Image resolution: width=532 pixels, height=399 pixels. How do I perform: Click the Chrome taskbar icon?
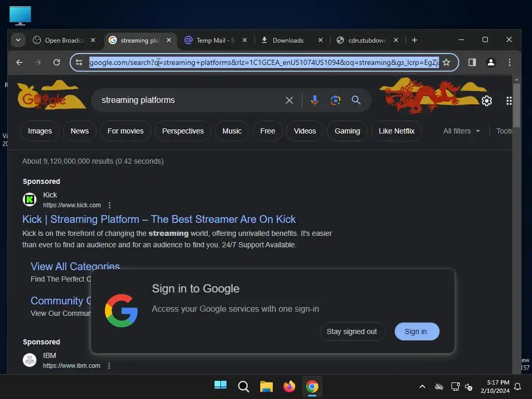(312, 386)
